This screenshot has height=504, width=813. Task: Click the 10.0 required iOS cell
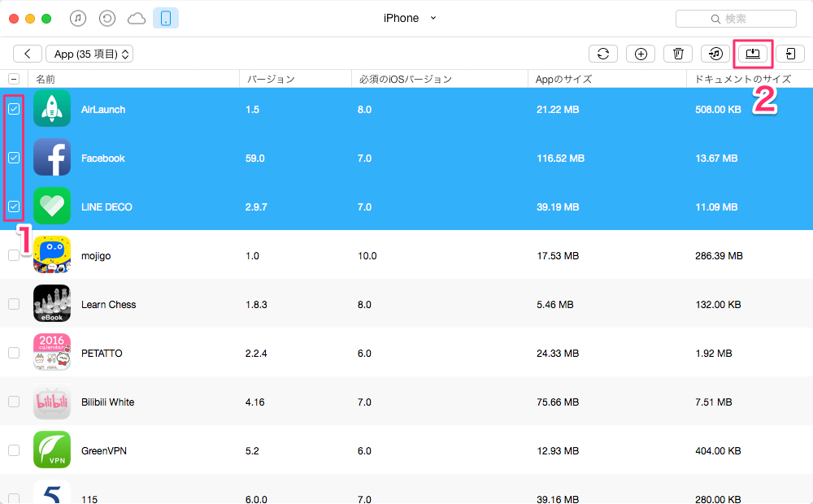(367, 255)
